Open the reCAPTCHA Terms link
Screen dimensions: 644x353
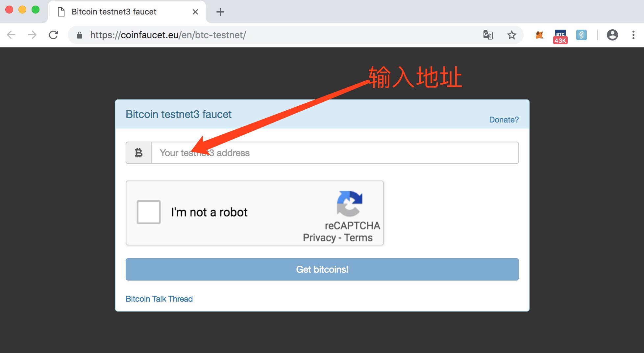click(359, 238)
